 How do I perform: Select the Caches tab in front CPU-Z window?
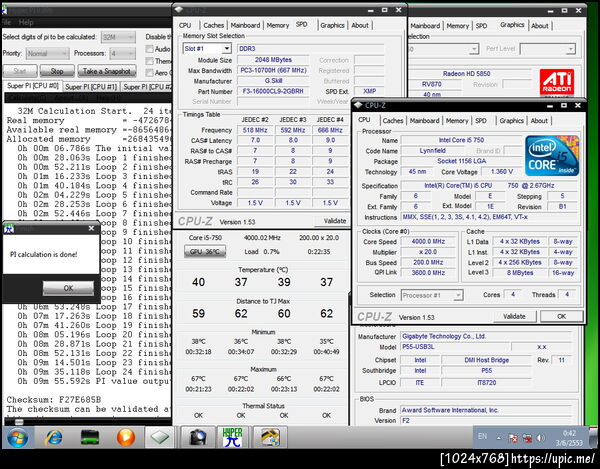(x=393, y=121)
